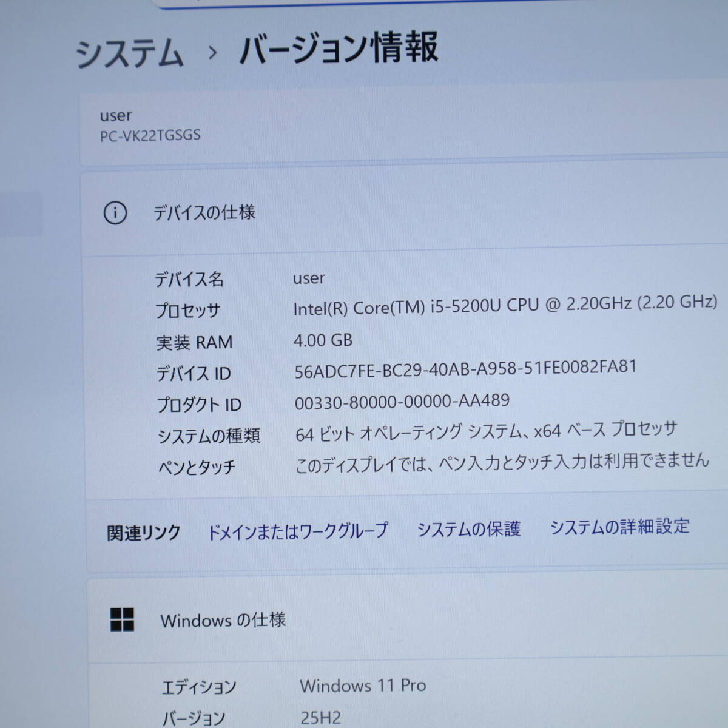Go back to システム in the breadcrumb
728x728 pixels.
tap(129, 53)
